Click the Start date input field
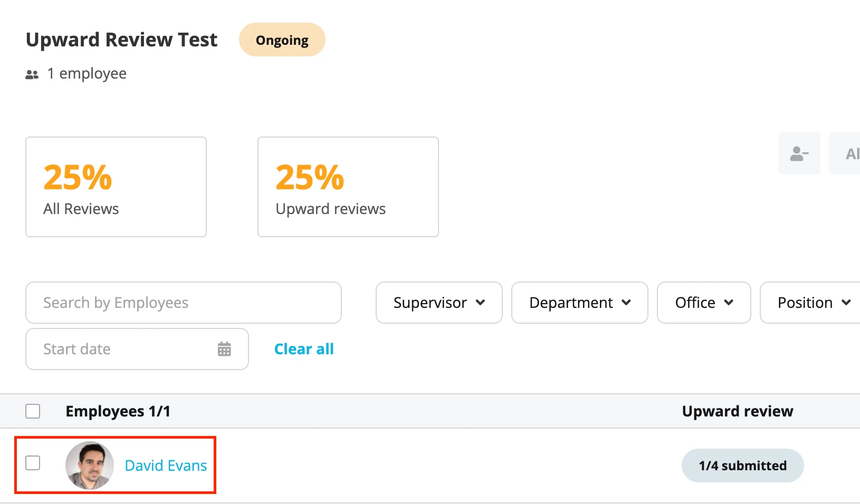Image resolution: width=860 pixels, height=504 pixels. coord(137,349)
